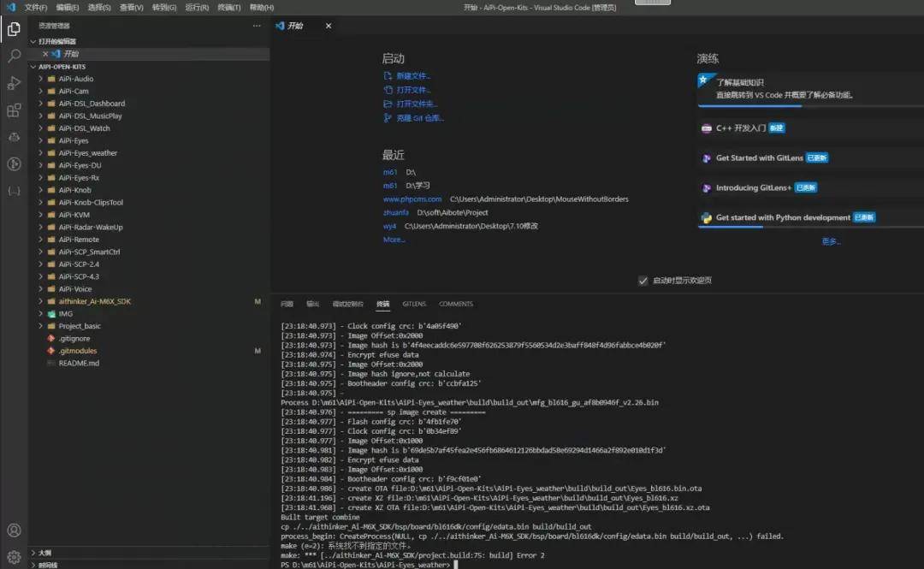This screenshot has height=569, width=924.
Task: Click the braces icon in the activity bar
Action: (14, 191)
